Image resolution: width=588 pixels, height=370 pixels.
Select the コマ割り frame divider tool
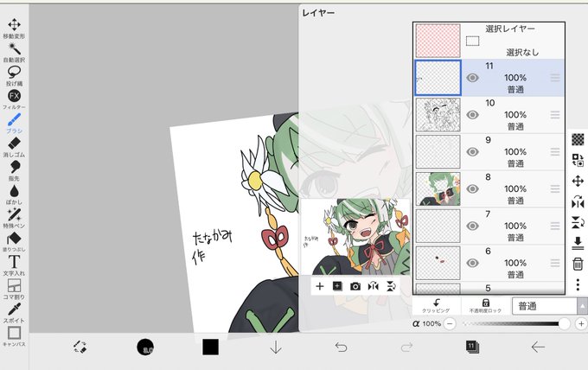(x=14, y=289)
